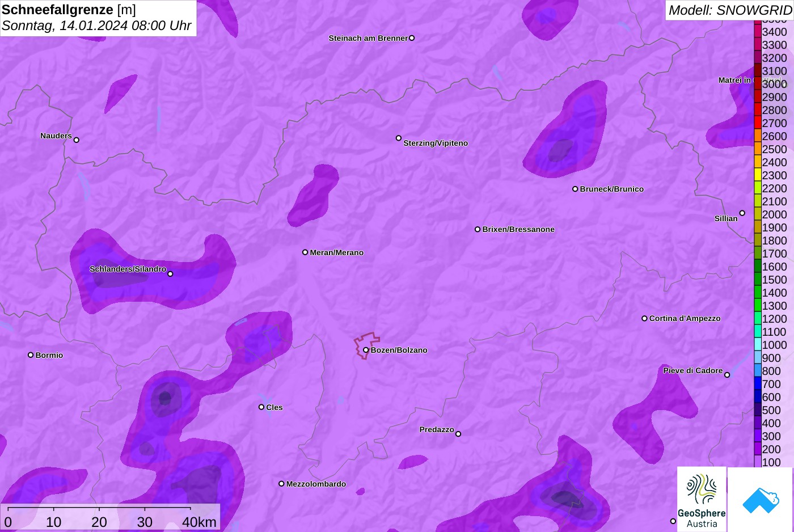Click the "Mezzolombardo" city label
The image size is (794, 532).
click(x=316, y=484)
